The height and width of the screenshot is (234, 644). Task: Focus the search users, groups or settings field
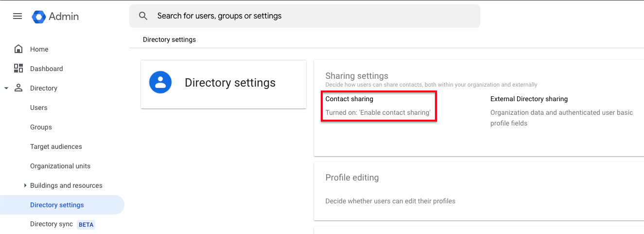(x=311, y=16)
